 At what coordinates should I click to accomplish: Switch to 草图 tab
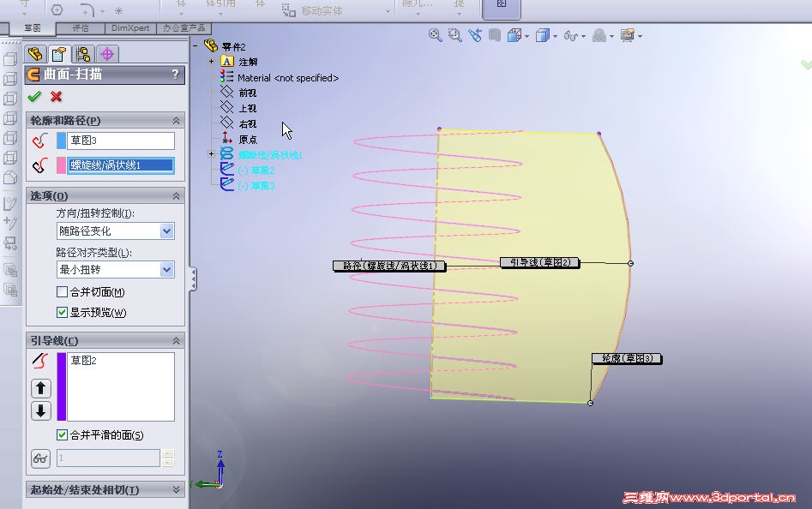32,28
